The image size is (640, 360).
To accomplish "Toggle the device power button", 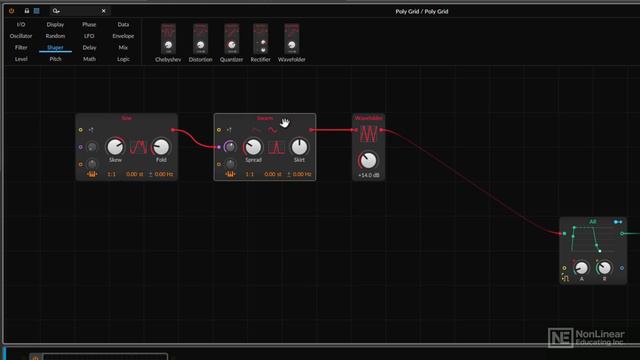I will tap(11, 11).
